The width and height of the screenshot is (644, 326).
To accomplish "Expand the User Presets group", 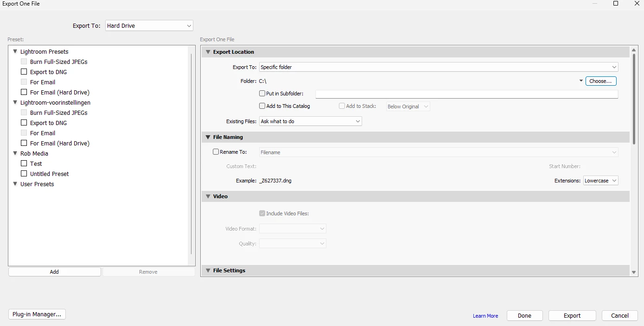I will (x=15, y=184).
